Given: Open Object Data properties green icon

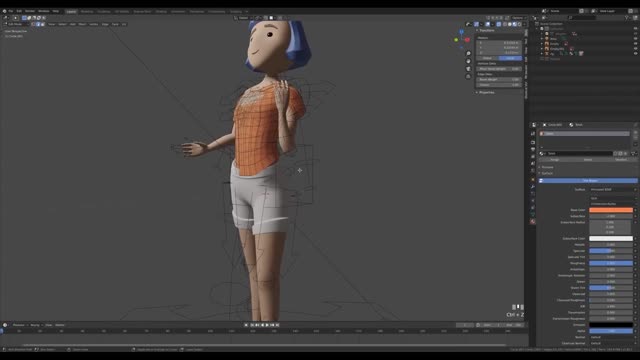Looking at the screenshot, I should tap(533, 214).
